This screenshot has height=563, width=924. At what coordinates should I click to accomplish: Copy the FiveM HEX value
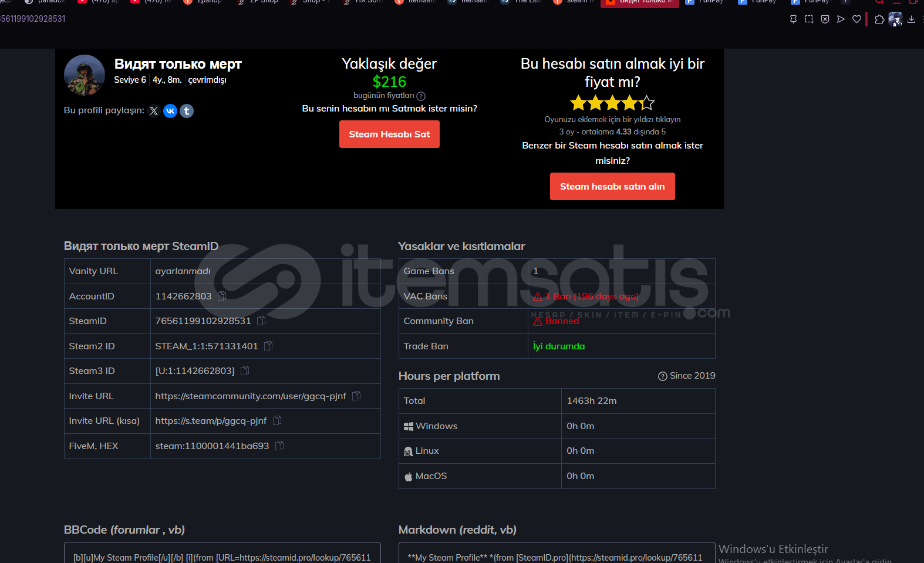[279, 446]
